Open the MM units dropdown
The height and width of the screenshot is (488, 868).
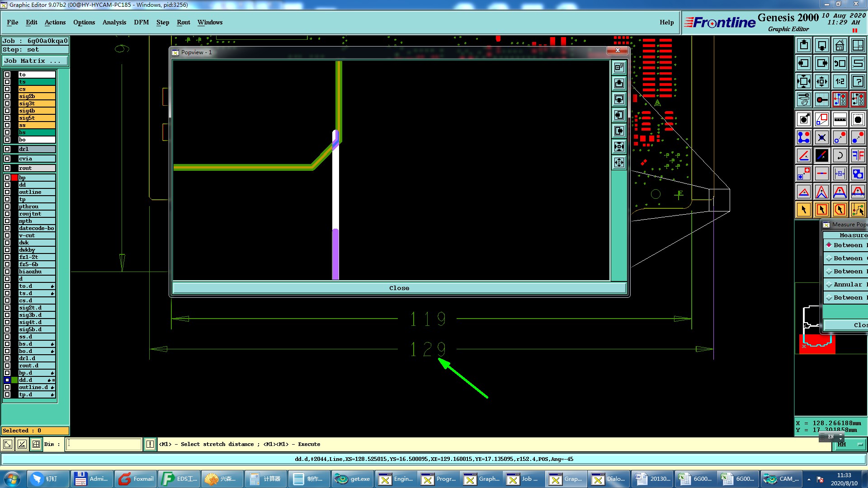[x=849, y=445]
